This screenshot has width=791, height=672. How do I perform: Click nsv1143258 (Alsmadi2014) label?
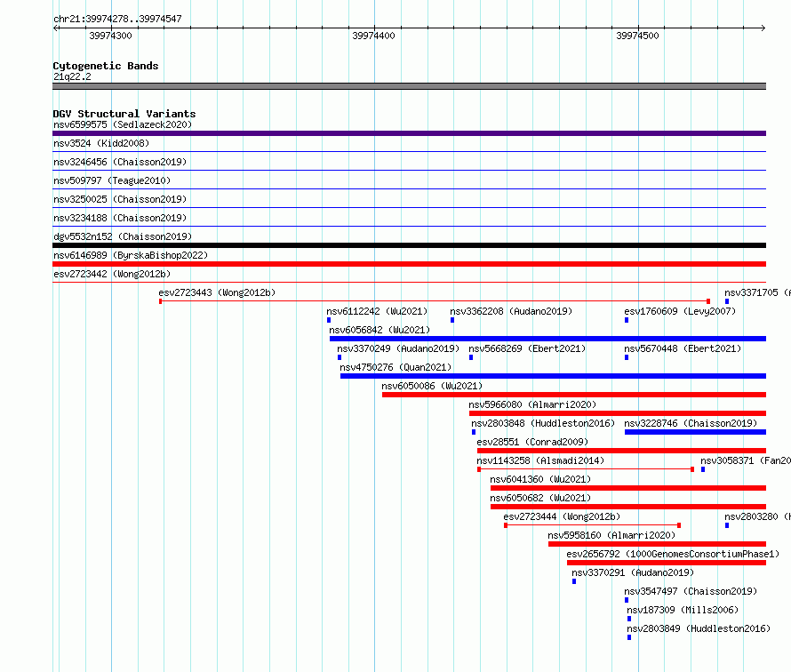tap(540, 460)
